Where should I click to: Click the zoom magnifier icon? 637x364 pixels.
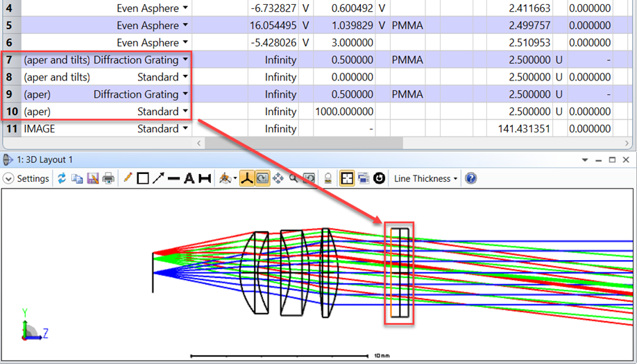point(294,179)
